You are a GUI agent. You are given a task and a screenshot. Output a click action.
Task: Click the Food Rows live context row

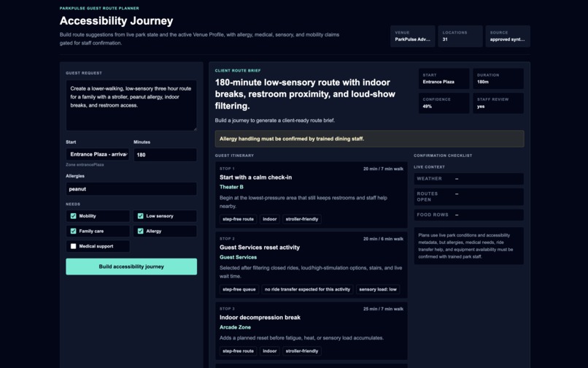[469, 215]
